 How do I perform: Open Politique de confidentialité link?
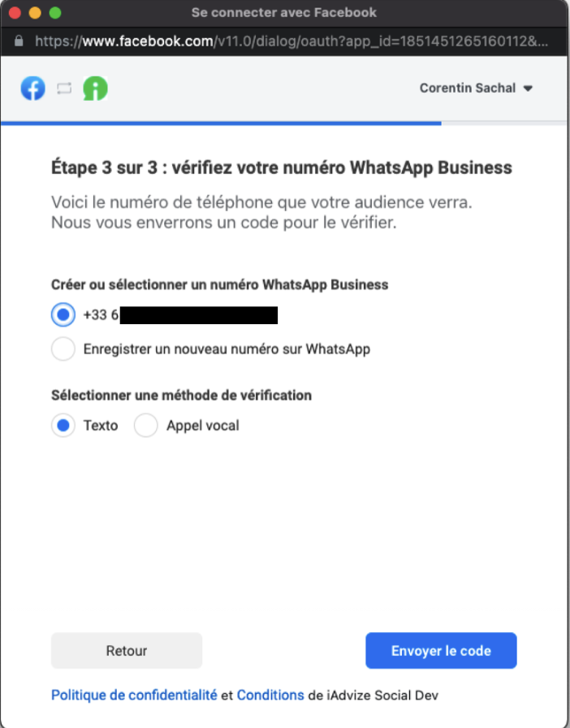134,695
